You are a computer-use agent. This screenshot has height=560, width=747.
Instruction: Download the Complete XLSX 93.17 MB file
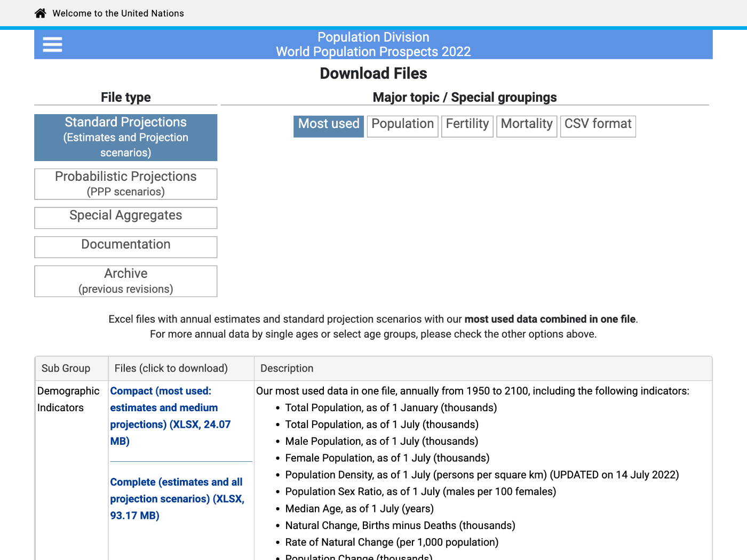pyautogui.click(x=177, y=499)
